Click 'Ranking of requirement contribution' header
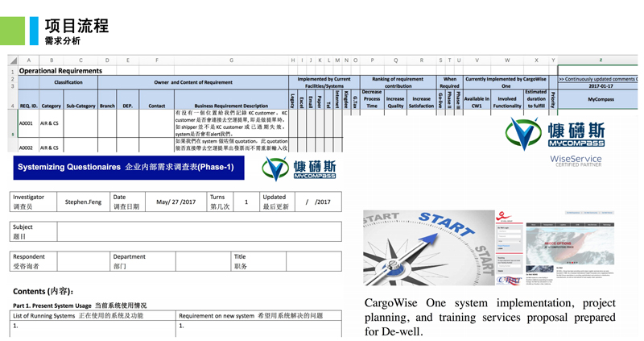Screen dimensions: 644x341 (398, 82)
